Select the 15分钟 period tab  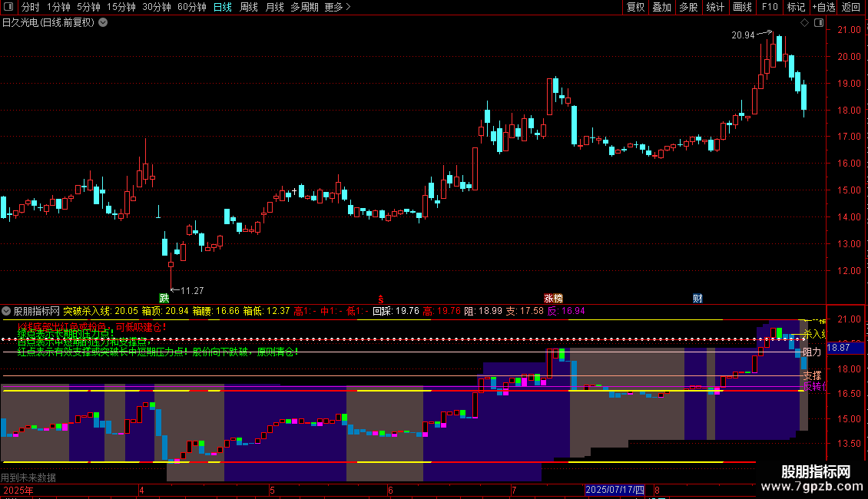click(121, 7)
